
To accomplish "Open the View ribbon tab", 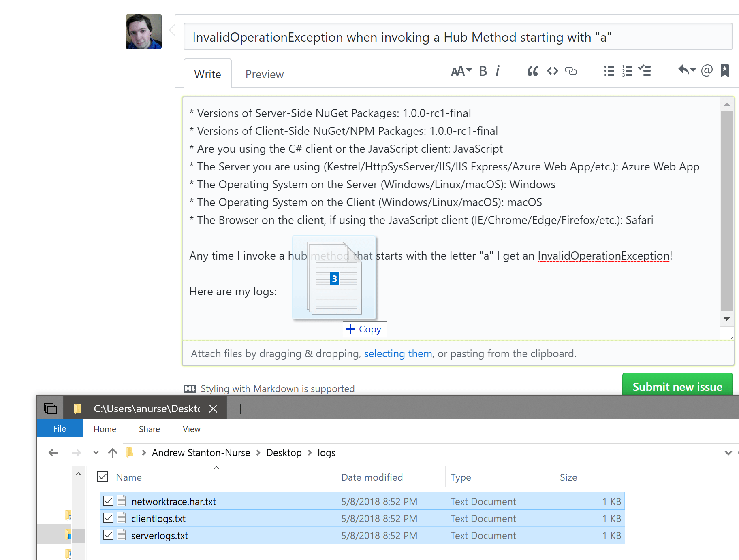I will (x=191, y=429).
